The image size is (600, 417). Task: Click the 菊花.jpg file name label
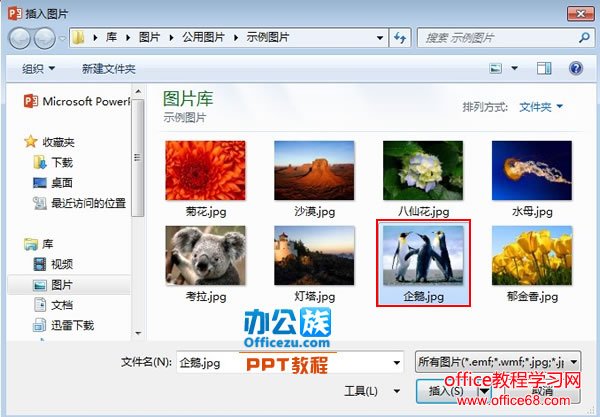pyautogui.click(x=206, y=212)
